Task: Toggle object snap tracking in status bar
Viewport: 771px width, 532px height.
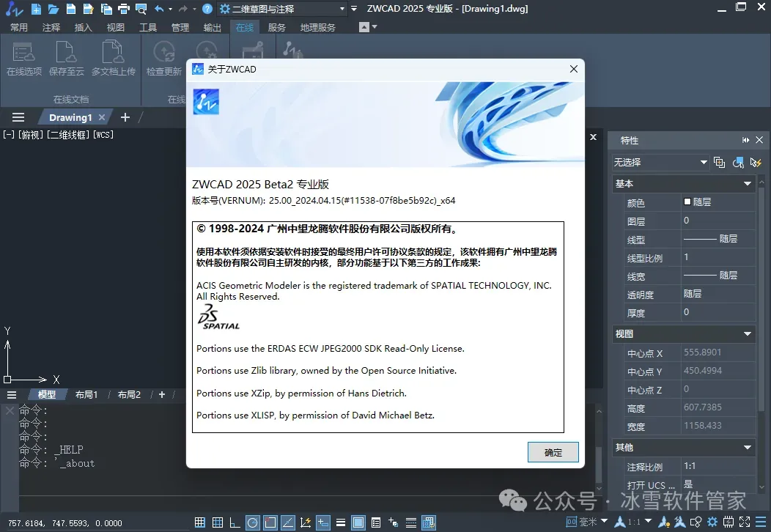Action: tap(287, 522)
